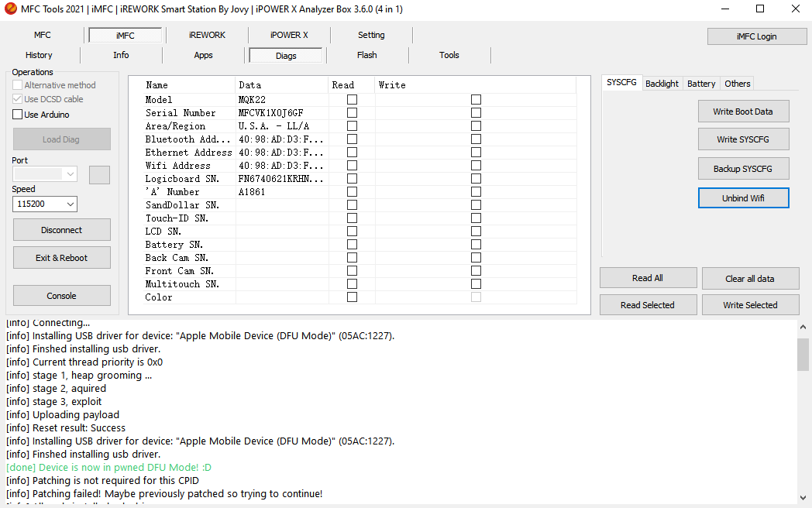Click the log panel scroll-down arrow

click(x=803, y=498)
